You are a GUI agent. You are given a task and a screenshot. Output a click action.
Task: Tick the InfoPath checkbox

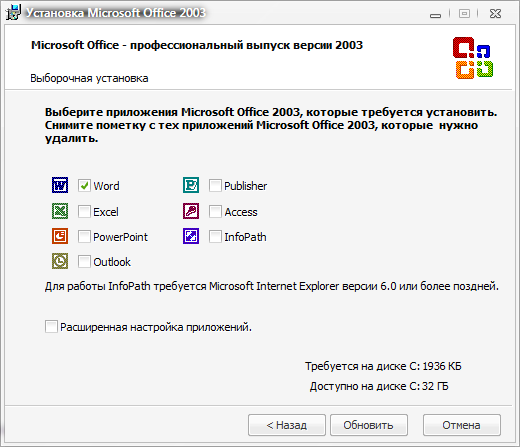[215, 236]
